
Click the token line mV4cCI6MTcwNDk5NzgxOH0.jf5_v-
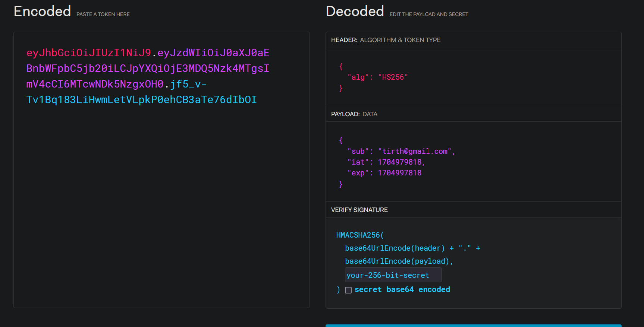tap(116, 84)
